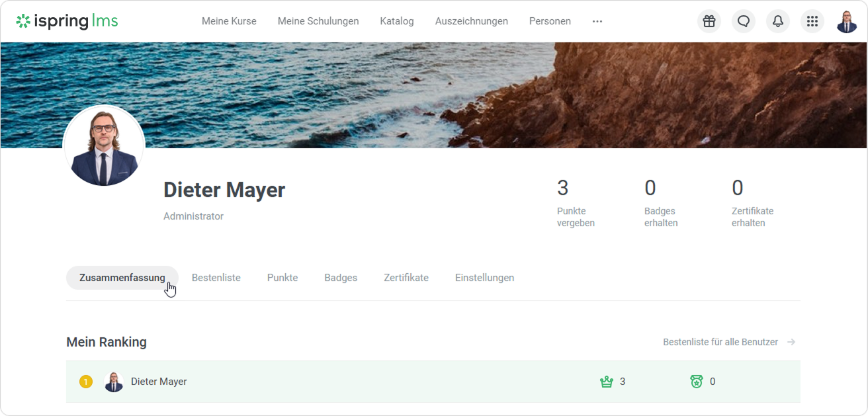Screen dimensions: 868x416
Task: Select the Bestenliste tab
Action: (x=216, y=278)
